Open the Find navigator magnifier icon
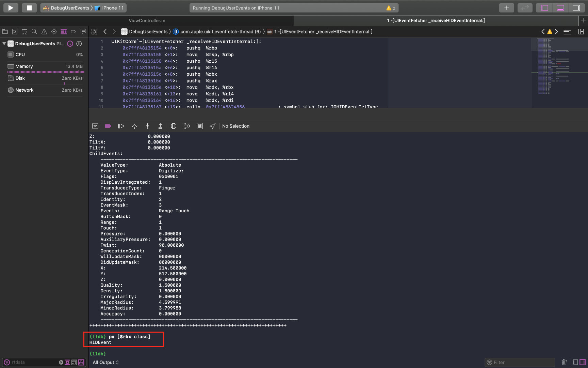This screenshot has height=368, width=588. 34,32
